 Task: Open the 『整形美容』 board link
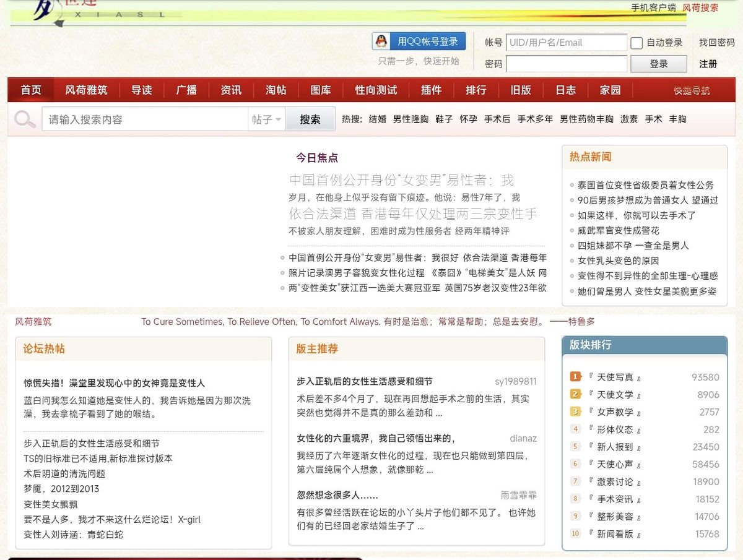coord(615,516)
